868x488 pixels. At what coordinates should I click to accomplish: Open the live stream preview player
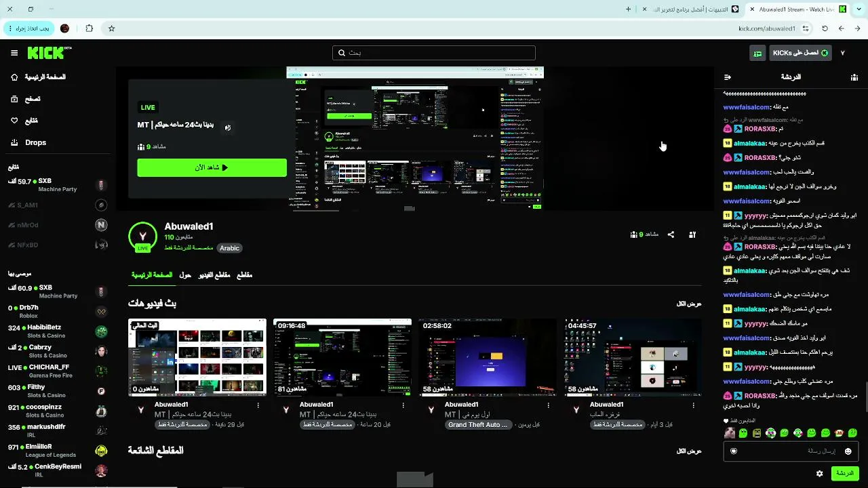(415, 138)
